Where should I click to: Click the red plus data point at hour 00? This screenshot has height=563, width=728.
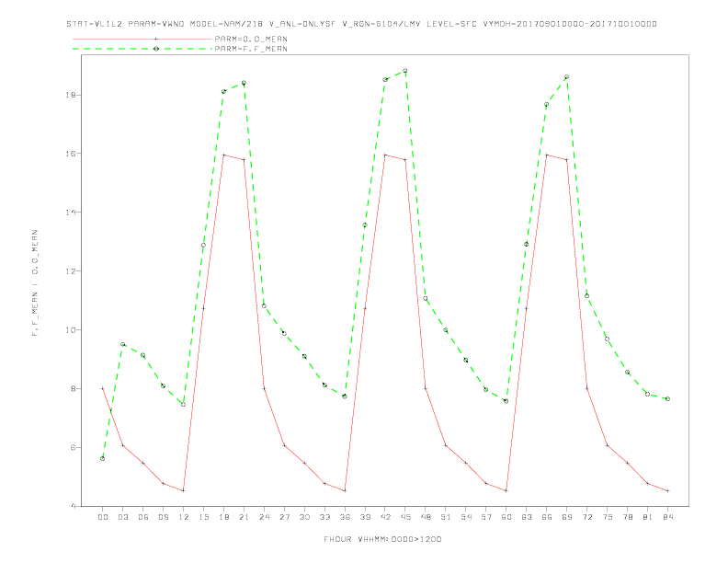click(103, 388)
